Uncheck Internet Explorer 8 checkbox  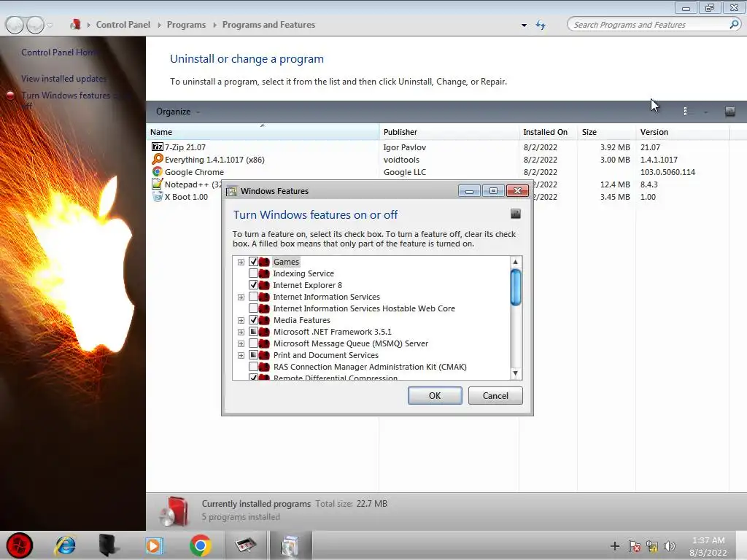[253, 285]
